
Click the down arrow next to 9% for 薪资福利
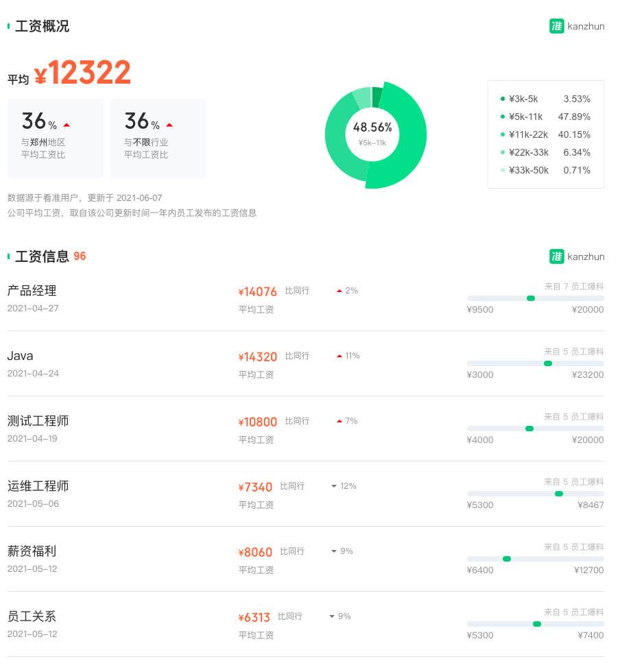point(334,551)
